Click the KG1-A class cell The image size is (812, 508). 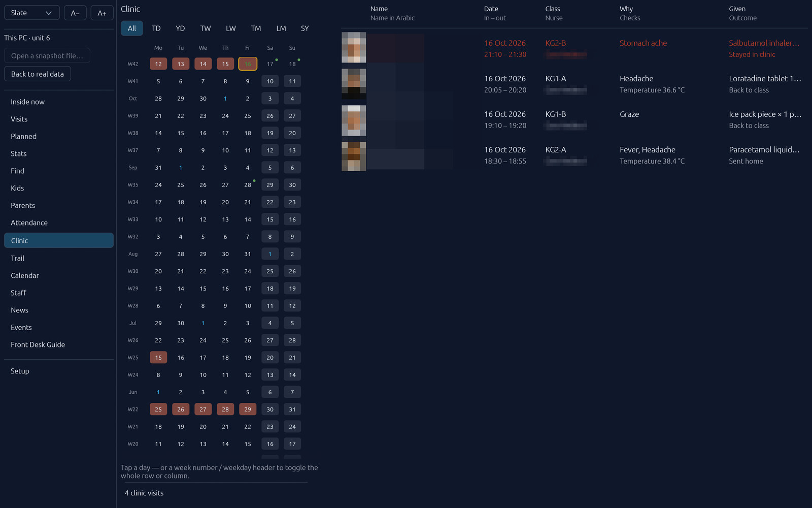[x=556, y=79]
